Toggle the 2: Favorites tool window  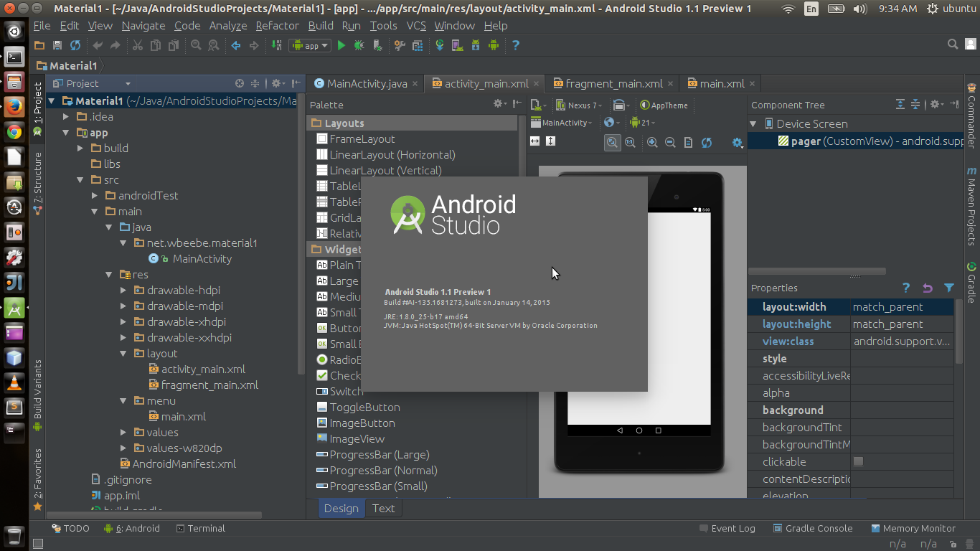(37, 479)
